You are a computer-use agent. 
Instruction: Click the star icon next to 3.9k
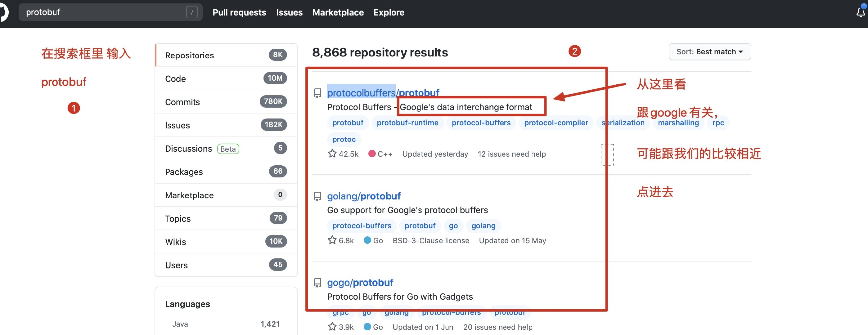click(x=332, y=327)
